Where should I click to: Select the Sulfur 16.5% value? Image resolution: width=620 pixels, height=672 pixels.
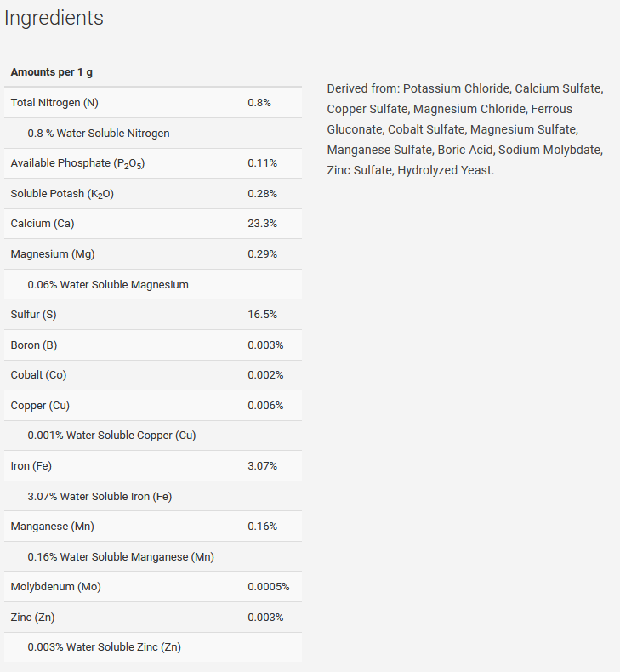click(x=262, y=315)
